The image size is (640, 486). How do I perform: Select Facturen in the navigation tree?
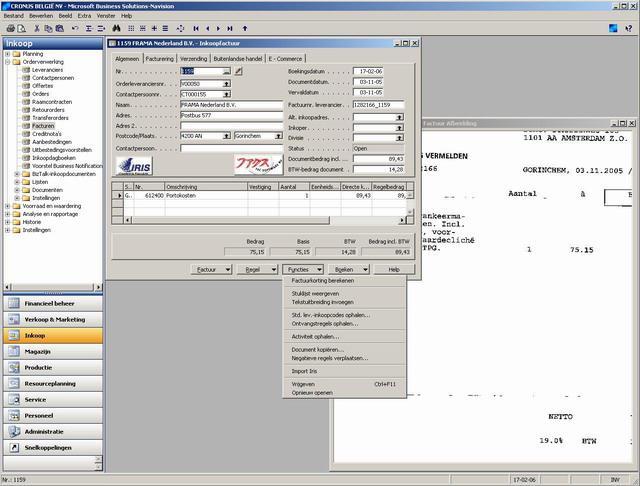[x=43, y=126]
